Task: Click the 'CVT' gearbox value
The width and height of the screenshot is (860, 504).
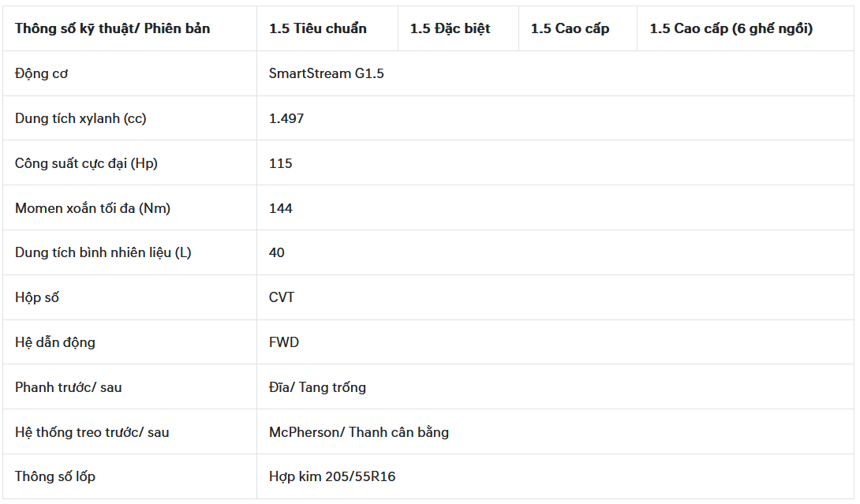Action: click(282, 298)
